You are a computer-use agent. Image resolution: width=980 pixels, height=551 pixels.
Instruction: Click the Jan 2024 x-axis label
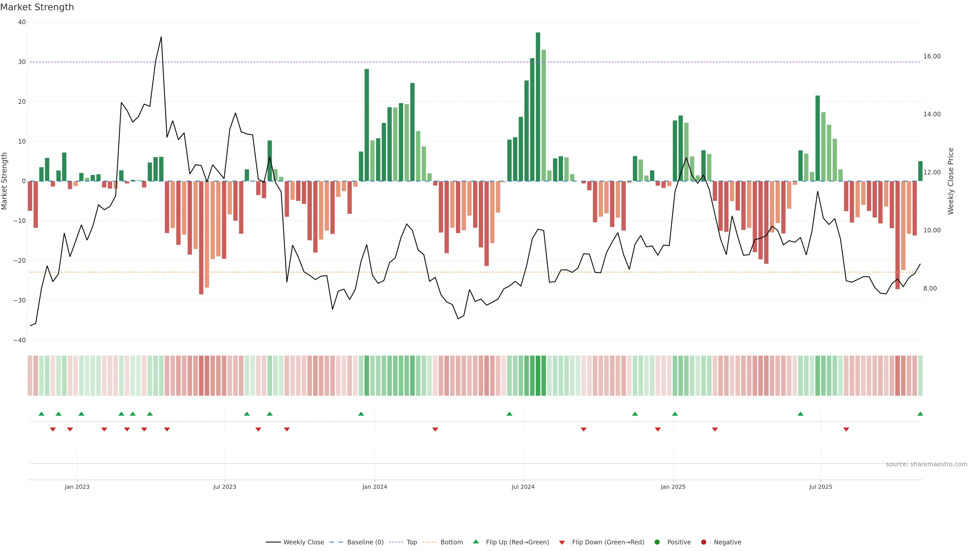pyautogui.click(x=374, y=487)
